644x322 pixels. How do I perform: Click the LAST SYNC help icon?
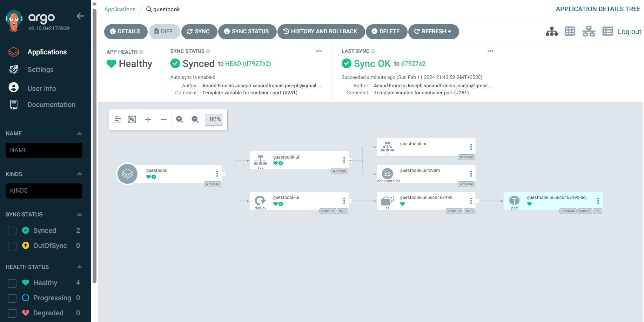373,51
